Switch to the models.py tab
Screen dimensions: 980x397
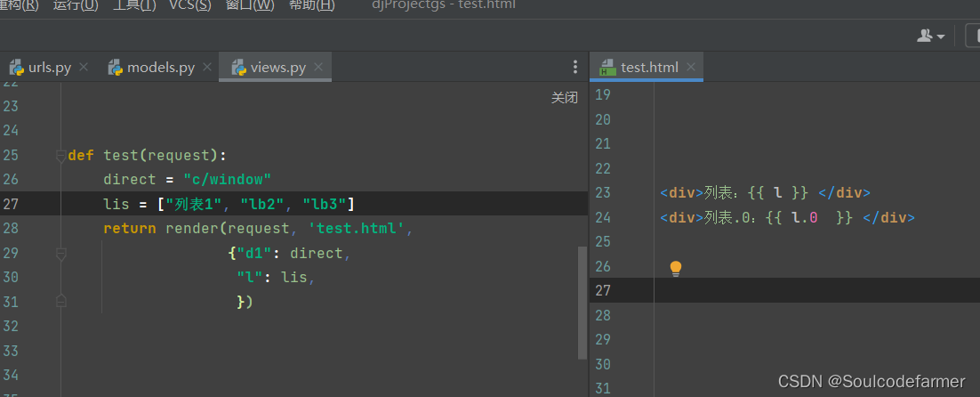click(x=152, y=68)
